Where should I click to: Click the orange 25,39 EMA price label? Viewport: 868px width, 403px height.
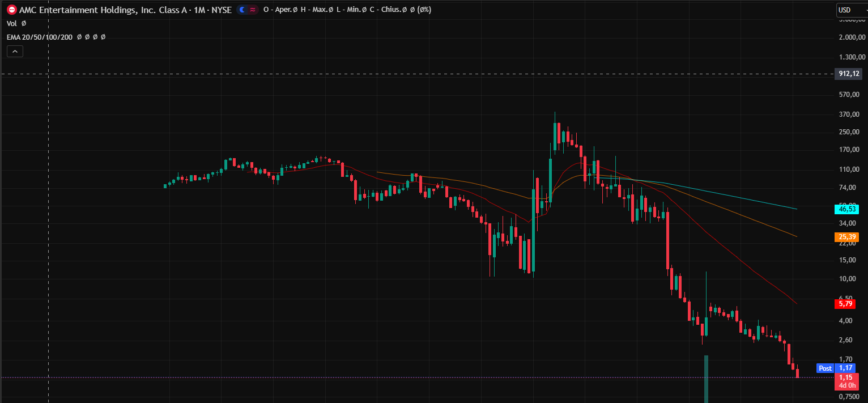(848, 237)
